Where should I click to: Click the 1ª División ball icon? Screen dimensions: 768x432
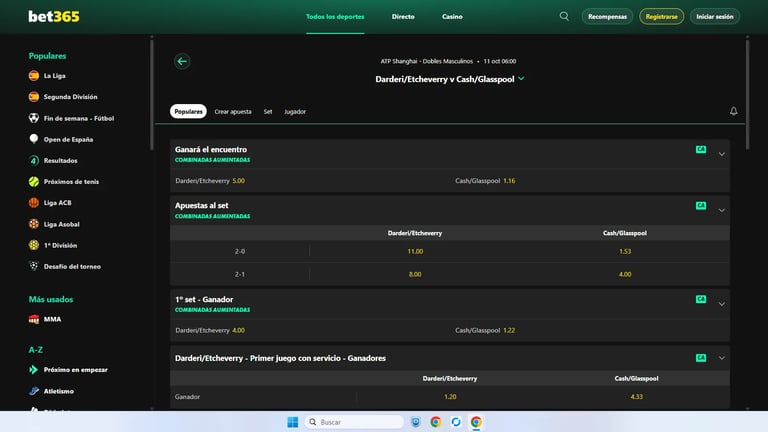[x=34, y=245]
